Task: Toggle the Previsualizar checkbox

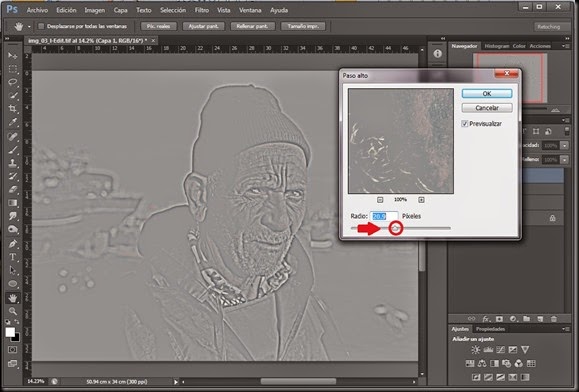Action: [x=465, y=124]
